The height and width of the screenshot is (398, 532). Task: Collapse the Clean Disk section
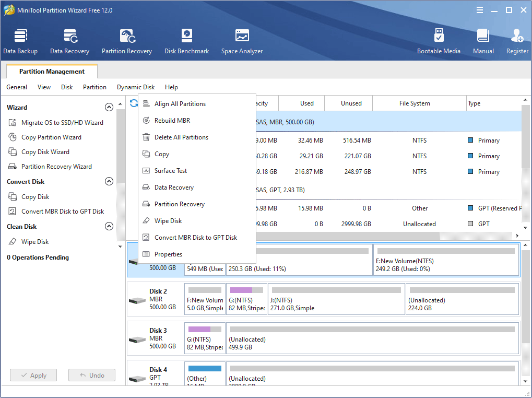click(109, 226)
